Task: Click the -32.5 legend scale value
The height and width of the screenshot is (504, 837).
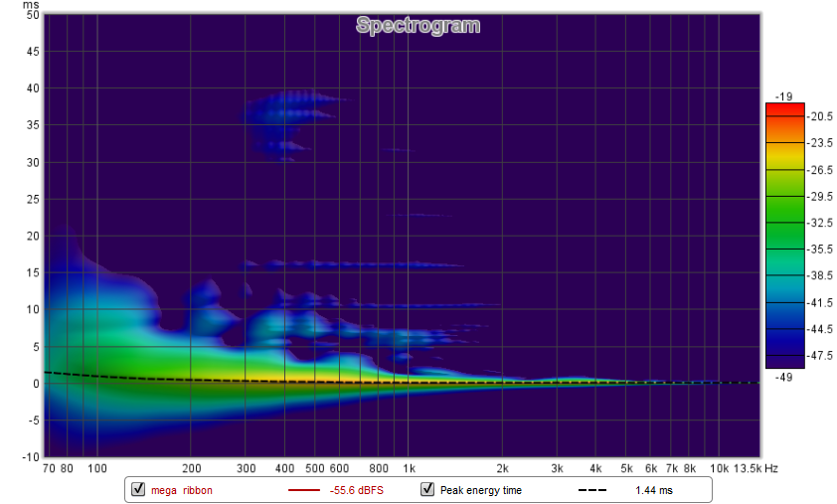Action: [819, 222]
